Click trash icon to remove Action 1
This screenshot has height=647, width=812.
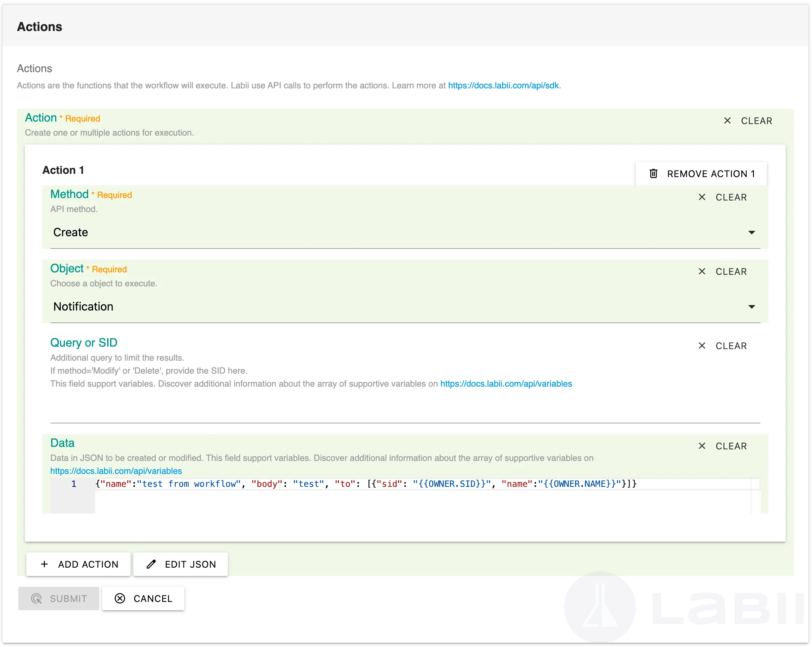point(653,173)
